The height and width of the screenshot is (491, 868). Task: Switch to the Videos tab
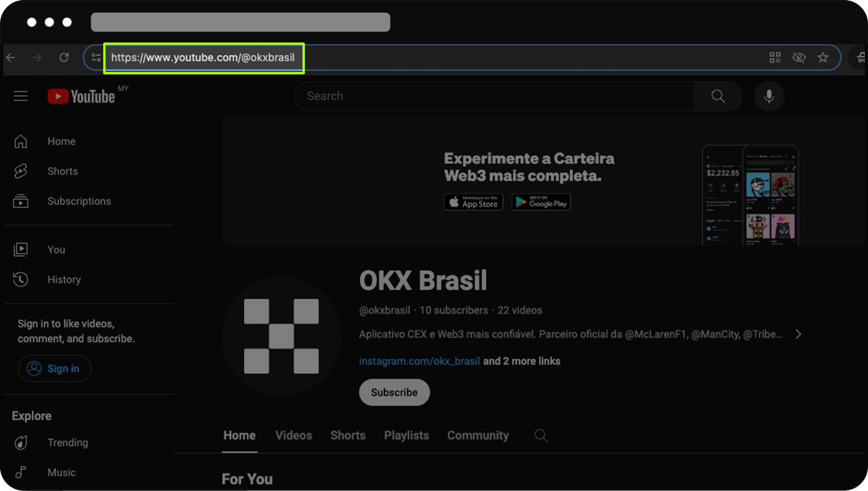click(x=294, y=436)
